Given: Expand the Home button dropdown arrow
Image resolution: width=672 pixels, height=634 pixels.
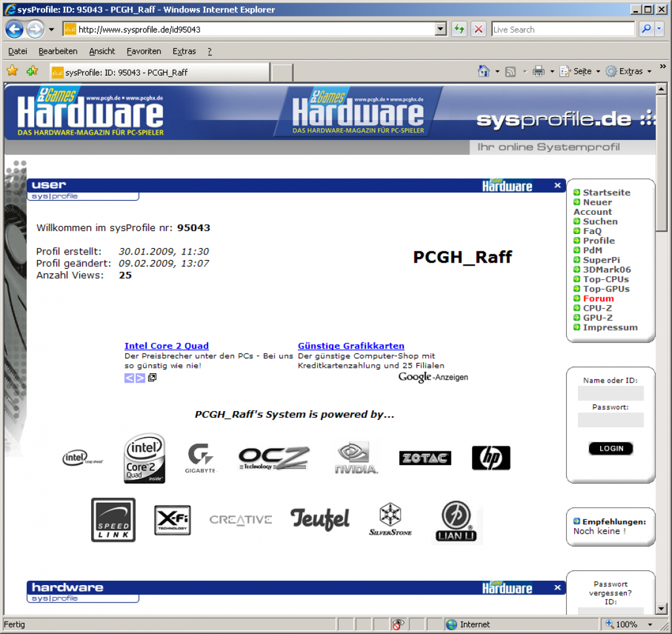Looking at the screenshot, I should 497,72.
